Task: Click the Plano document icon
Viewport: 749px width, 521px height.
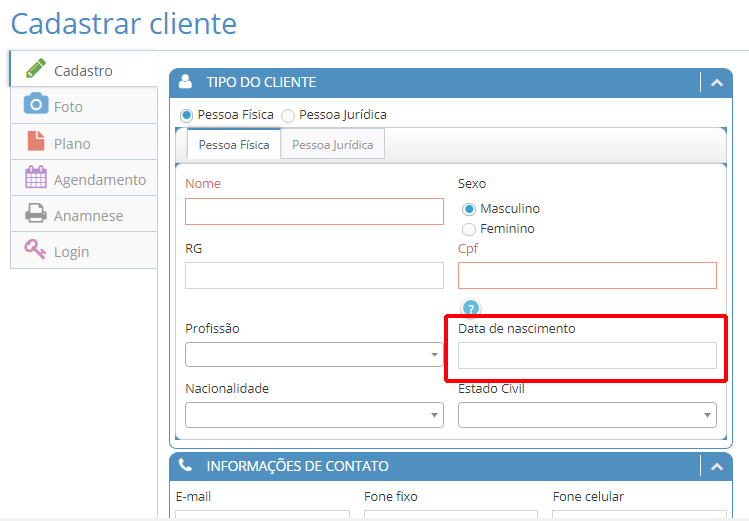Action: [x=36, y=142]
